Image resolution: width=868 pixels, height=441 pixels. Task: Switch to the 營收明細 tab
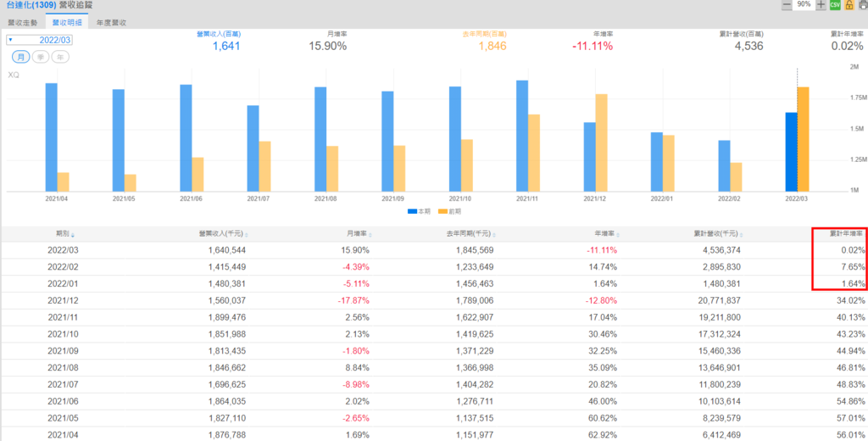[x=66, y=23]
